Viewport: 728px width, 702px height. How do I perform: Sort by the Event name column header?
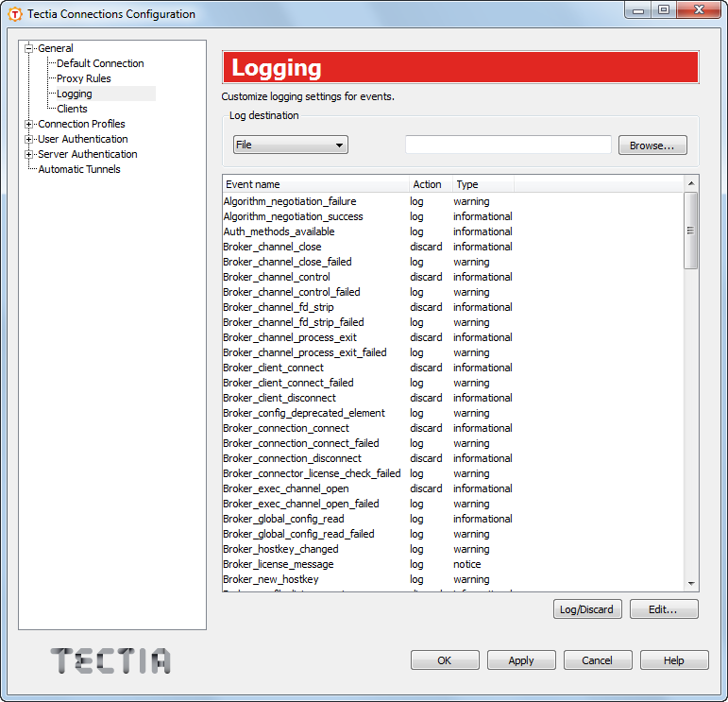pyautogui.click(x=315, y=184)
